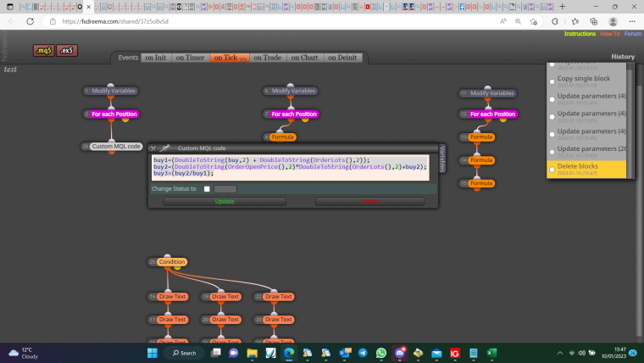Open the Windows Start menu

pos(153,353)
